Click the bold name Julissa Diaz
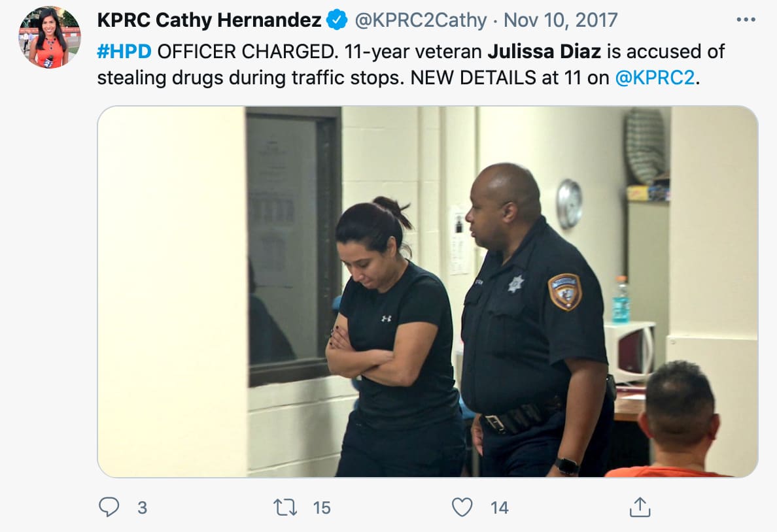 click(x=544, y=52)
